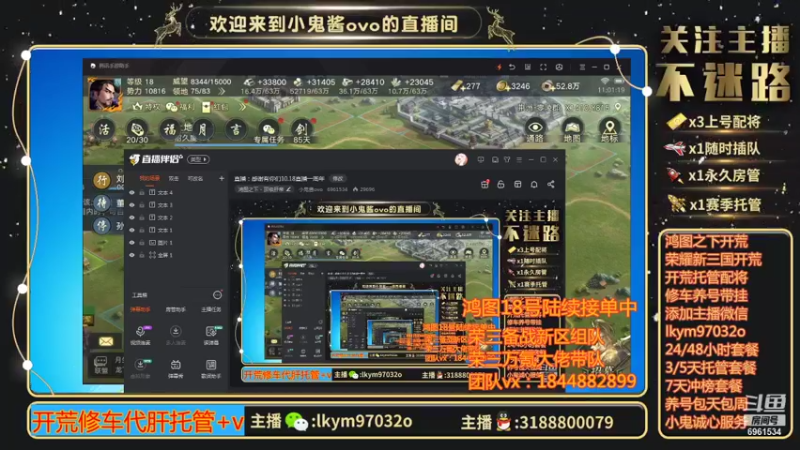Open the 地图 map button

572,131
